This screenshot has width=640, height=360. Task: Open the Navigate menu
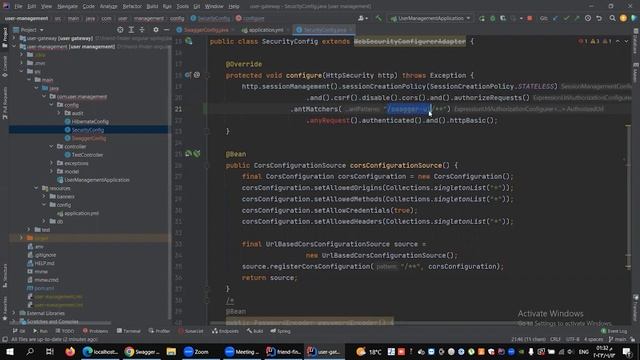(67, 7)
